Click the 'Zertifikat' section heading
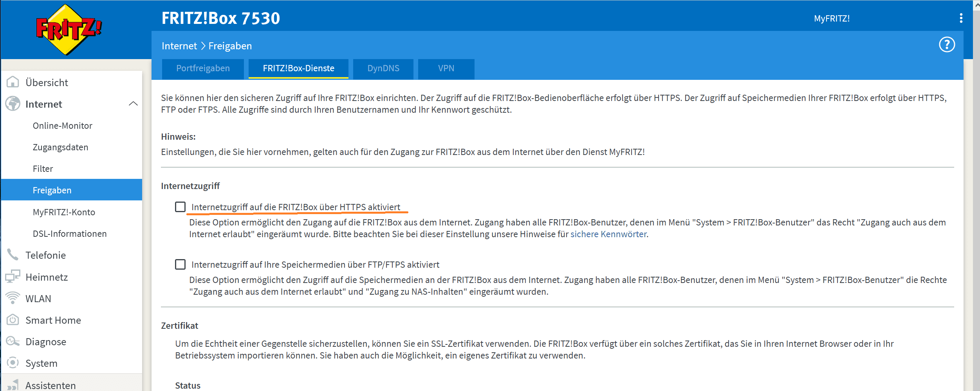This screenshot has width=980, height=391. (180, 326)
